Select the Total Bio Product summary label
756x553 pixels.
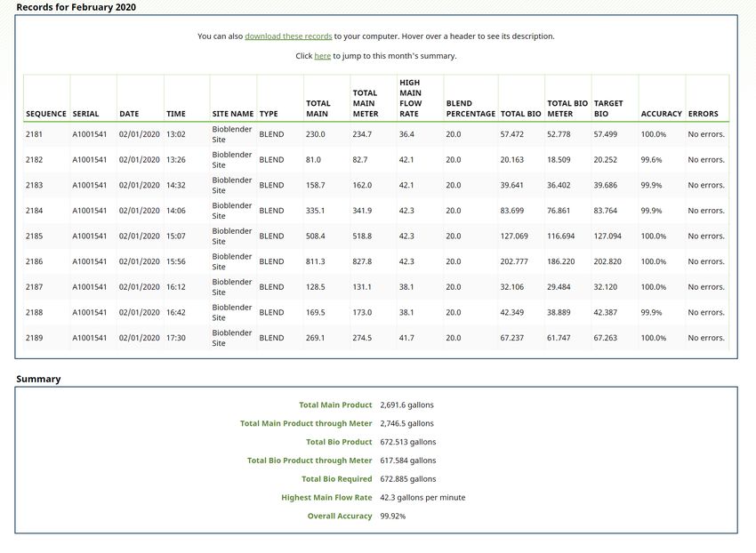(339, 442)
